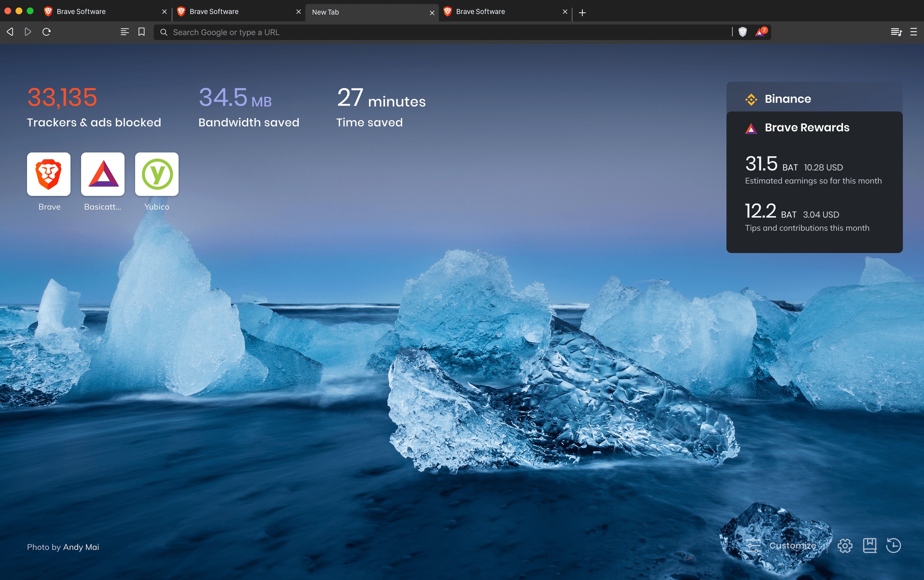Open history clock icon at bottom right
The width and height of the screenshot is (924, 580).
coord(893,546)
